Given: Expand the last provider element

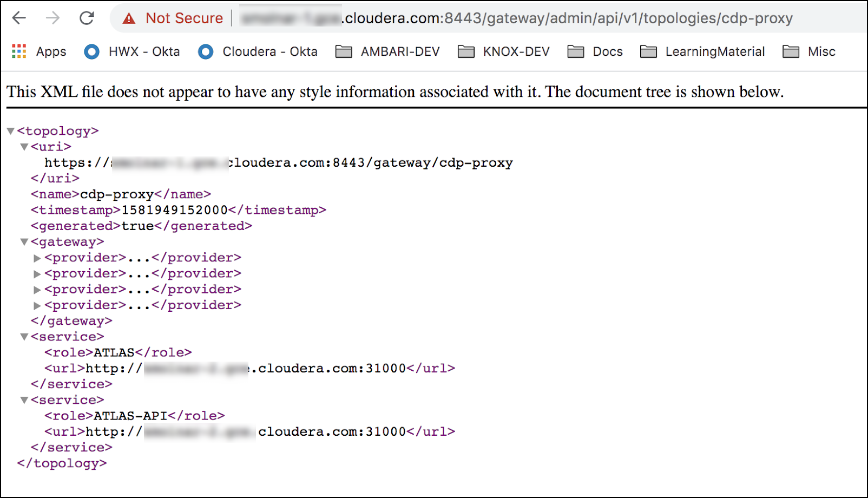Looking at the screenshot, I should (37, 306).
